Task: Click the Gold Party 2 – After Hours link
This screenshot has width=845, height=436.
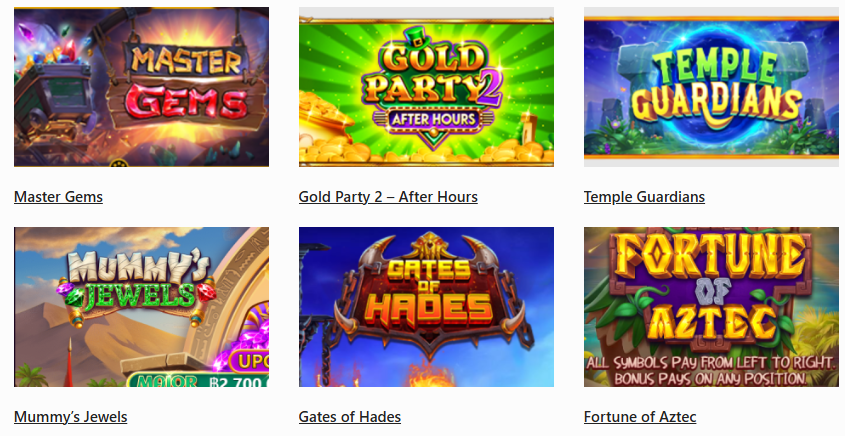Action: pos(388,197)
